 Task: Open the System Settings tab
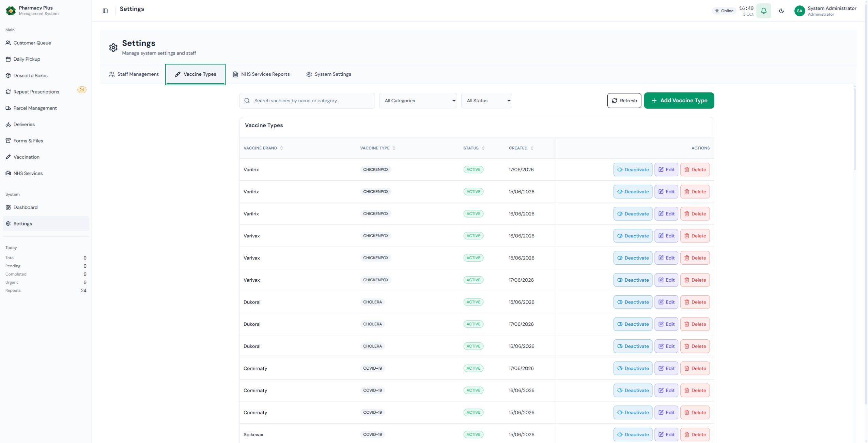[329, 74]
